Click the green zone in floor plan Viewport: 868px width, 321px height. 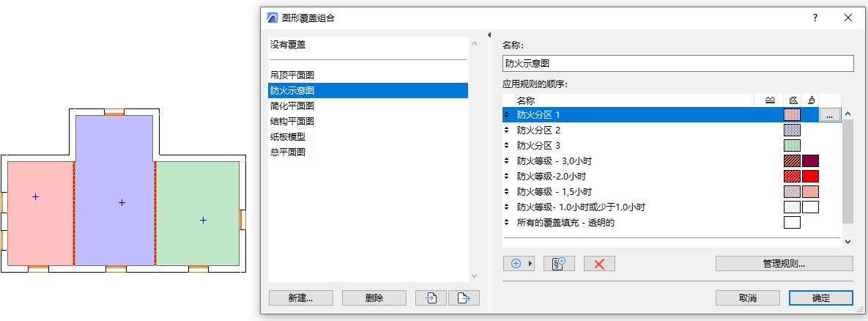point(198,213)
